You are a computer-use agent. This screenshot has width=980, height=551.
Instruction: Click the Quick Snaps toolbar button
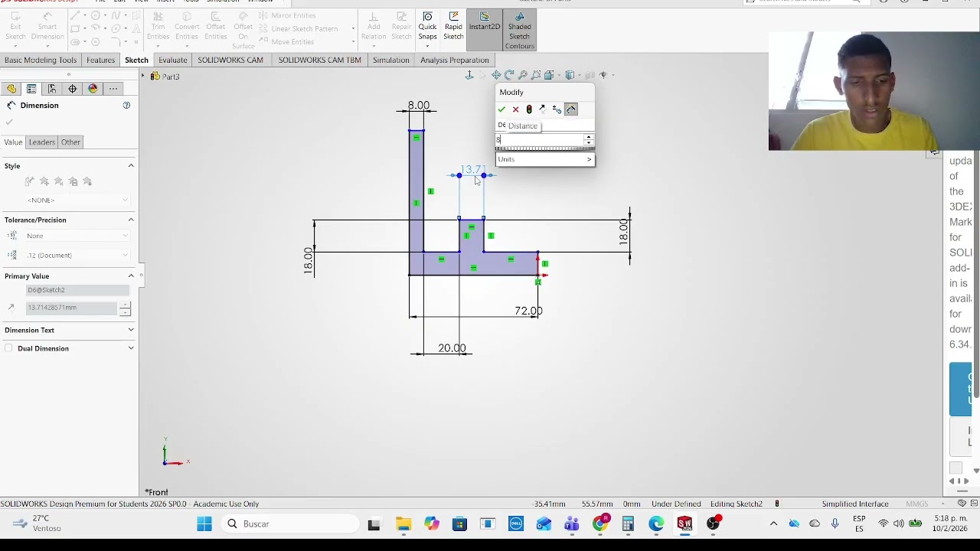[427, 27]
